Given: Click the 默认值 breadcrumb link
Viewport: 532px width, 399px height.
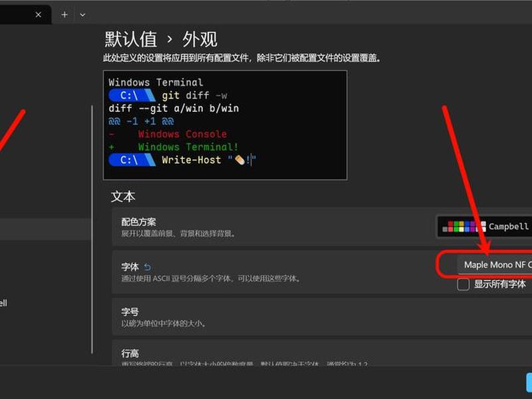Looking at the screenshot, I should coord(130,39).
